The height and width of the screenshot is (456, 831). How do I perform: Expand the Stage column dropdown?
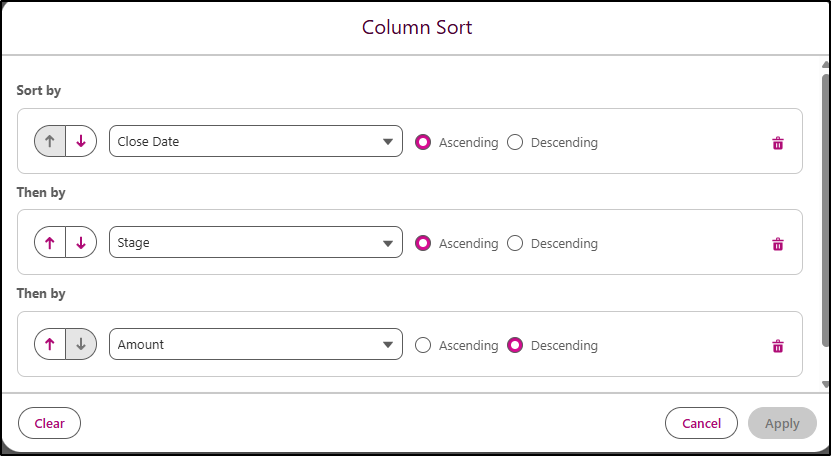tap(255, 243)
